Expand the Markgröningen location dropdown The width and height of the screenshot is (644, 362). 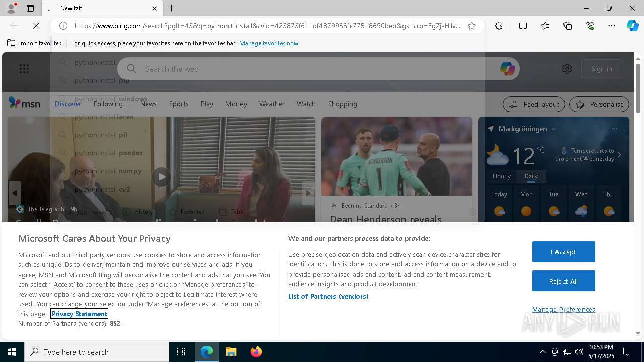point(554,129)
